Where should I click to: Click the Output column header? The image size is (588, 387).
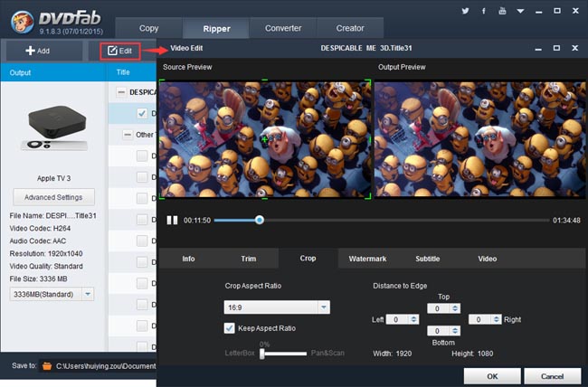tap(53, 72)
